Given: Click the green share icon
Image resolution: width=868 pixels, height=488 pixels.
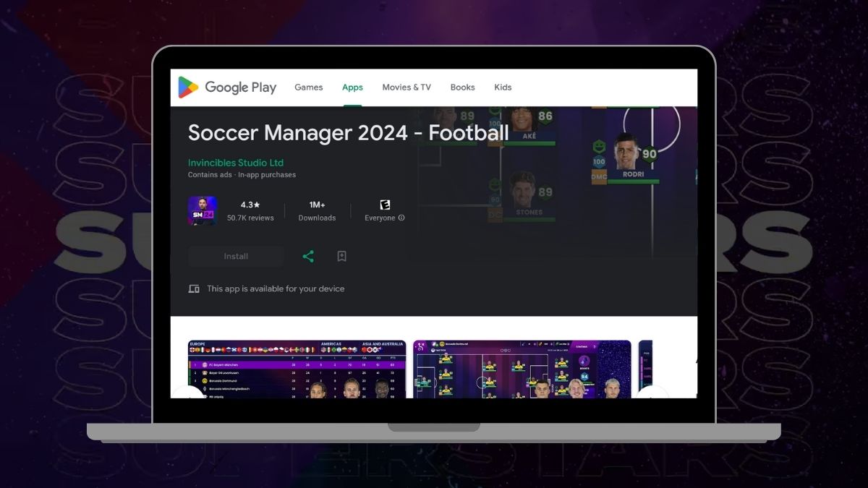Looking at the screenshot, I should 308,257.
